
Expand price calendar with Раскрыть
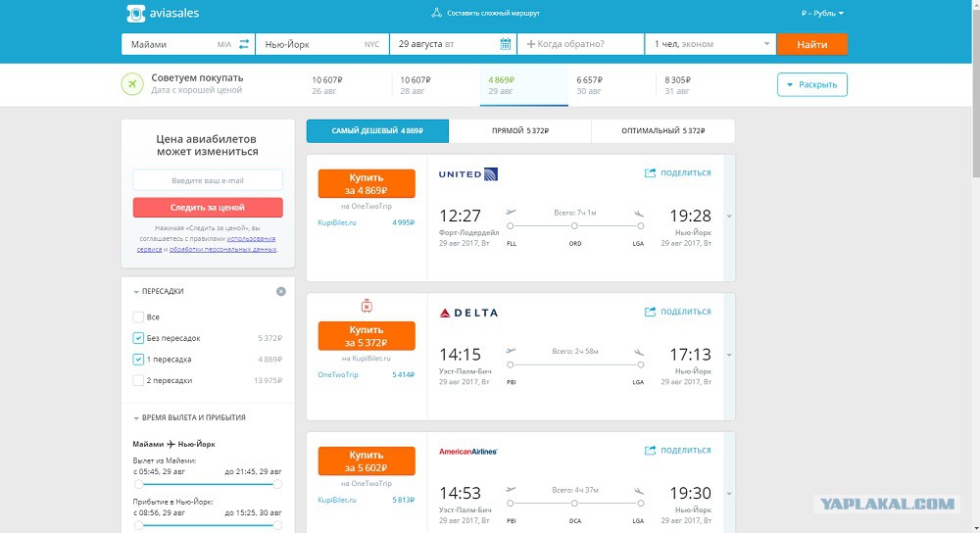point(811,84)
